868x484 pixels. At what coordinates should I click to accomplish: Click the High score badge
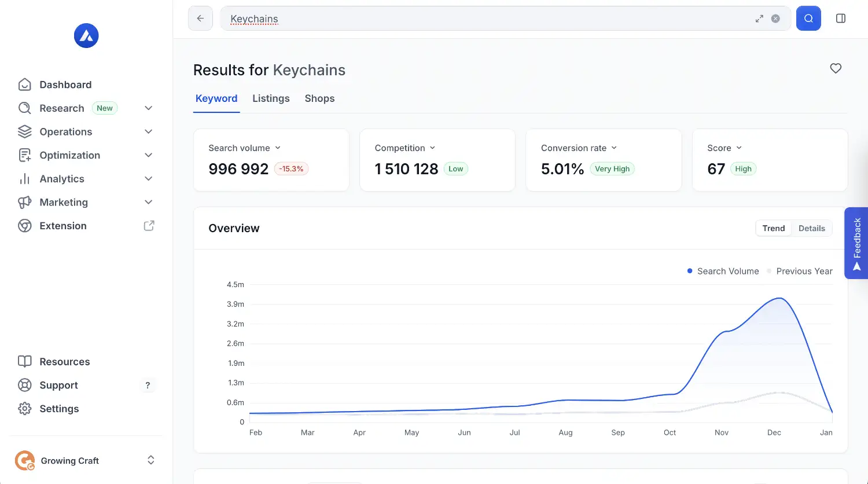[743, 169]
